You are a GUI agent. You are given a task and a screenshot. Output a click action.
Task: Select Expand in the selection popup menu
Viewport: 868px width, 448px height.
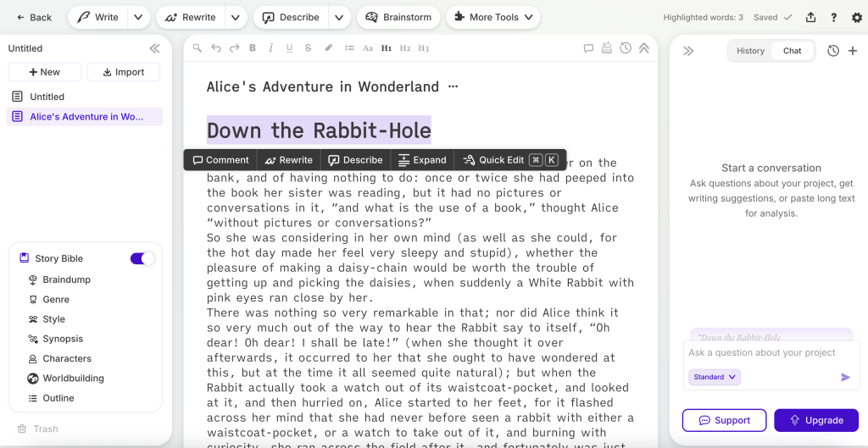tap(422, 160)
